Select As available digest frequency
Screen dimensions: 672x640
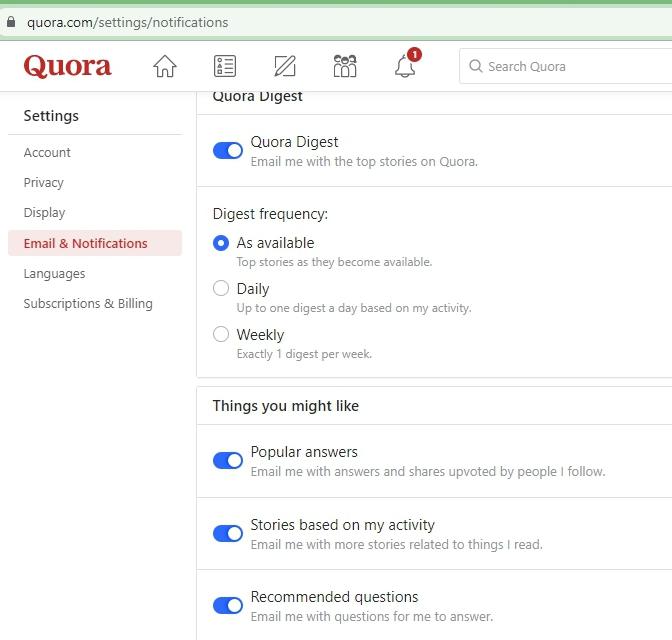pyautogui.click(x=221, y=243)
